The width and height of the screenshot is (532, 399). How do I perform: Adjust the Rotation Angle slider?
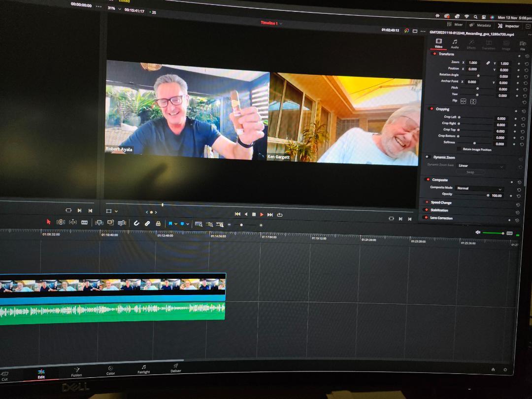coord(478,76)
